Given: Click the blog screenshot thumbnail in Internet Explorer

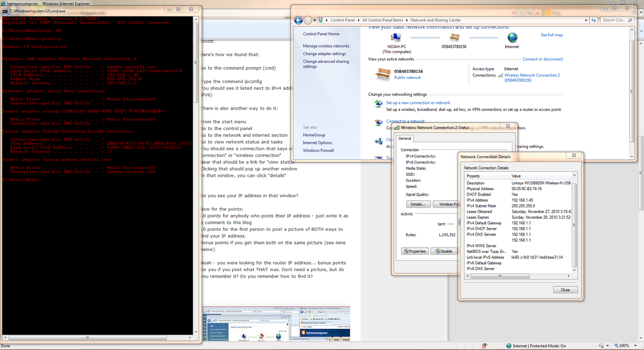Looking at the screenshot, I should 276,323.
